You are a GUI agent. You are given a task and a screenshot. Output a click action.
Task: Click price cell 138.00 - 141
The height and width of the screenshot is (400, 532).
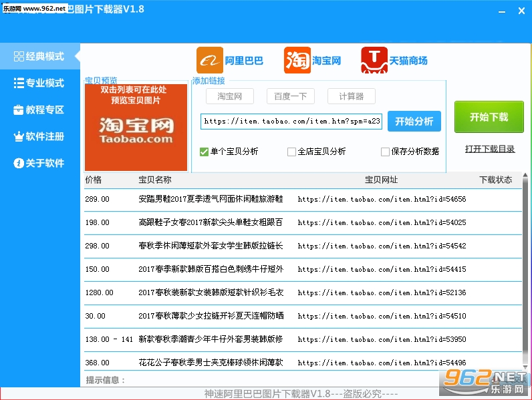click(109, 340)
